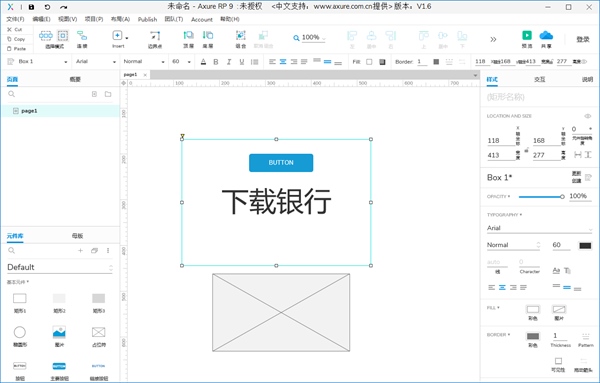This screenshot has height=383, width=600.
Task: Open 视图(V) menu
Action: click(68, 19)
